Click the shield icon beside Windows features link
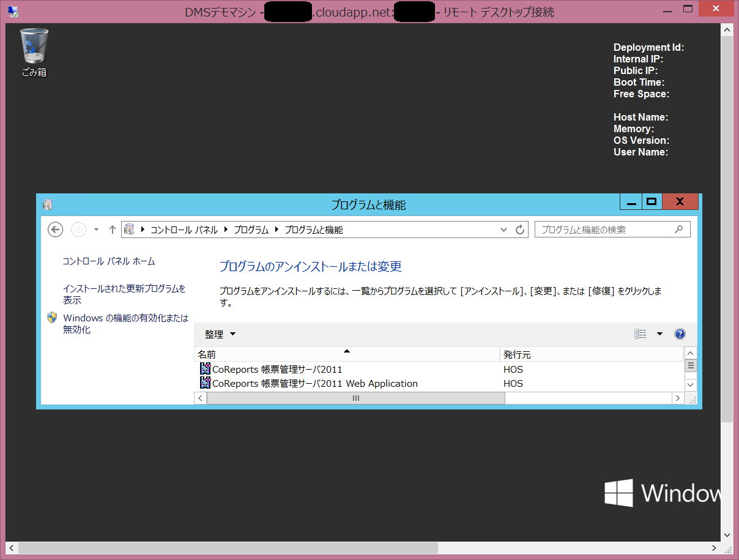 click(x=52, y=318)
